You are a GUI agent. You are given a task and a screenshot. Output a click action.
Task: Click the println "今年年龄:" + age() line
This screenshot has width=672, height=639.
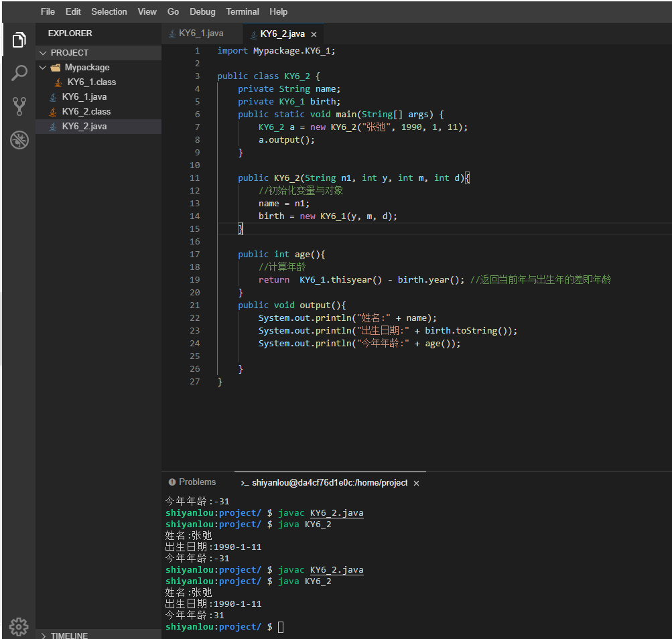click(360, 344)
